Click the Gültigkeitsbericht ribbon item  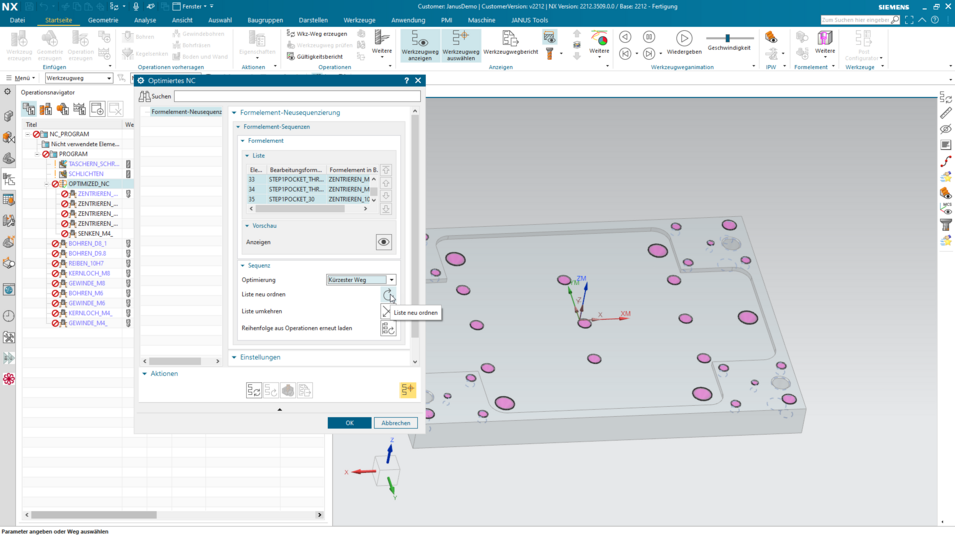click(314, 56)
